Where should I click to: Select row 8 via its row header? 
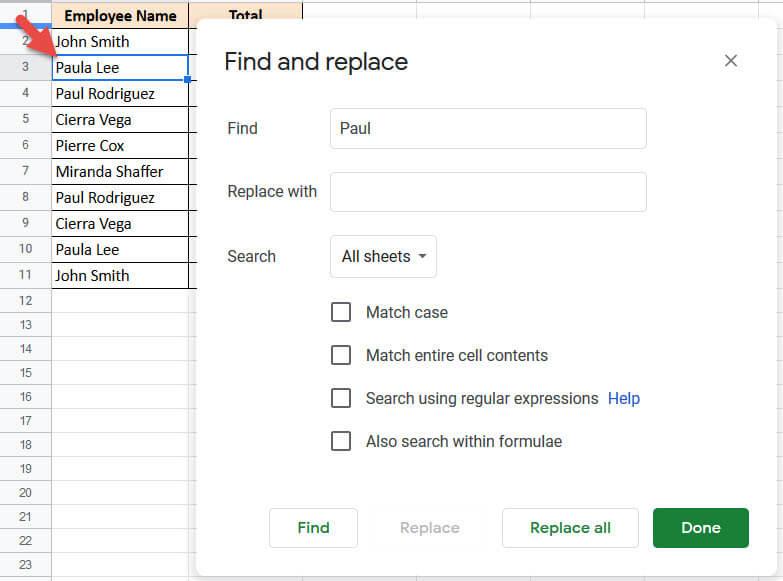[x=25, y=197]
